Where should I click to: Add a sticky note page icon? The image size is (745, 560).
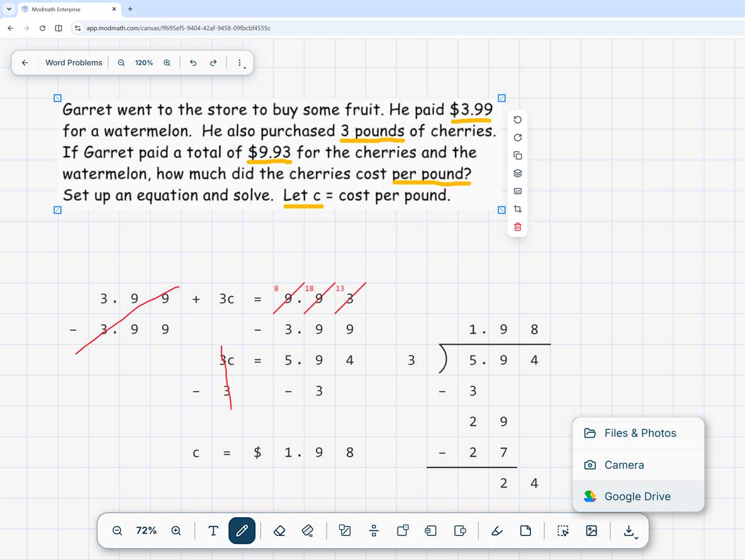click(525, 530)
